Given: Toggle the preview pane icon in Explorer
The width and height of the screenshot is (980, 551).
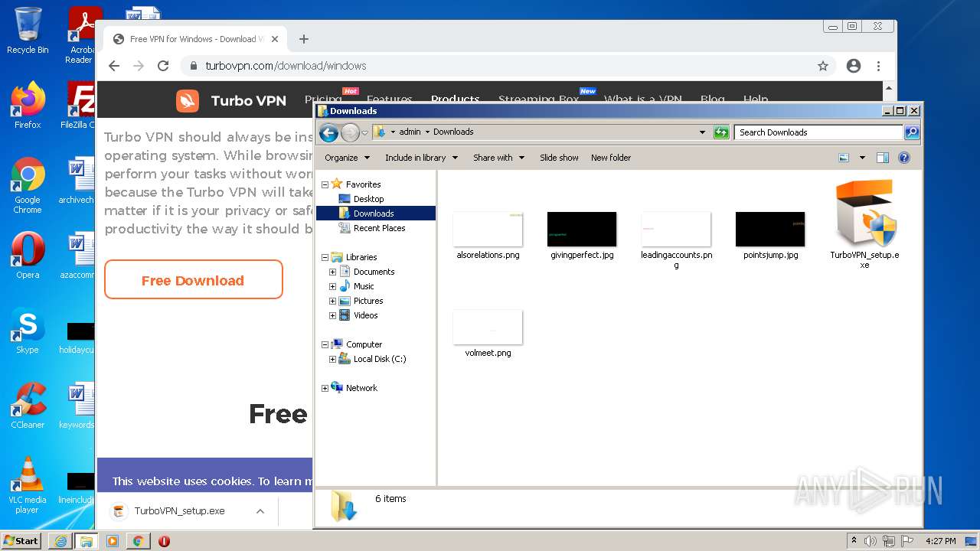Looking at the screenshot, I should click(x=882, y=158).
